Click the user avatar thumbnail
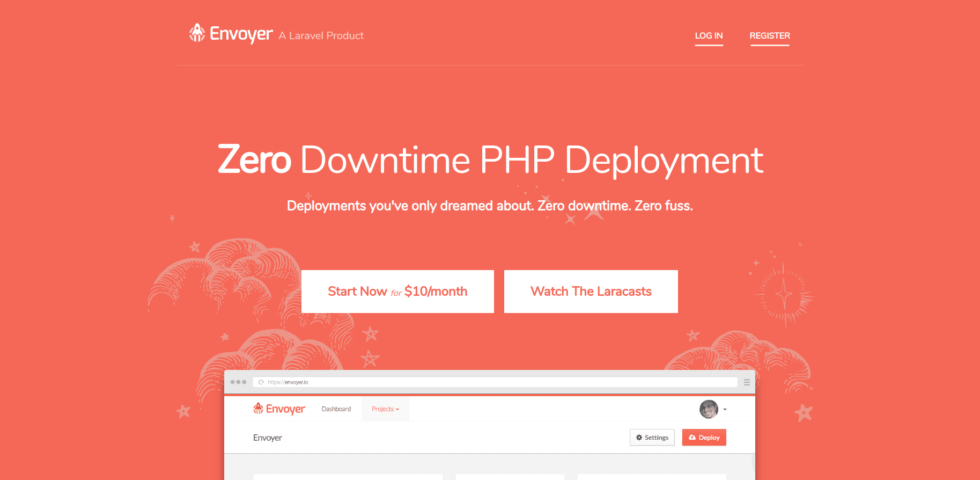980x480 pixels. pyautogui.click(x=709, y=409)
